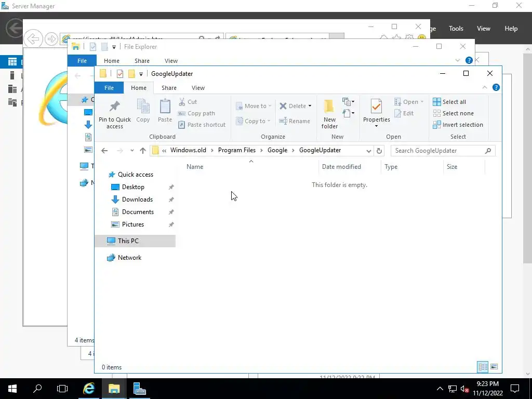Viewport: 532px width, 399px height.
Task: Click Windows.old in the address breadcrumb
Action: click(188, 150)
